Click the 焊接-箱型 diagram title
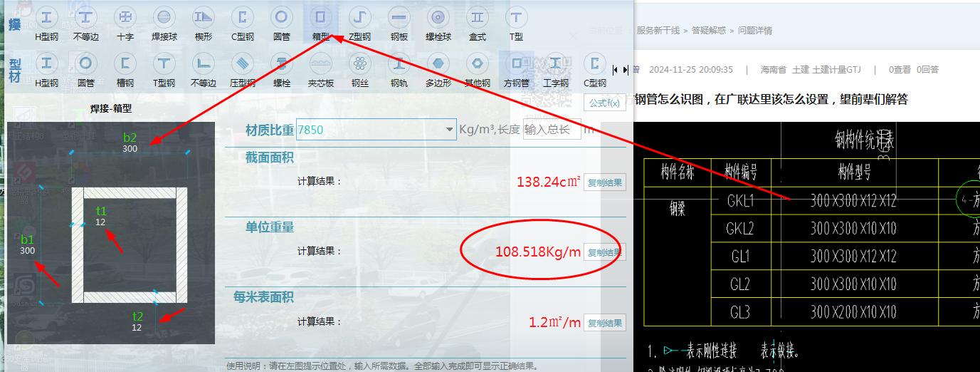 click(x=110, y=109)
